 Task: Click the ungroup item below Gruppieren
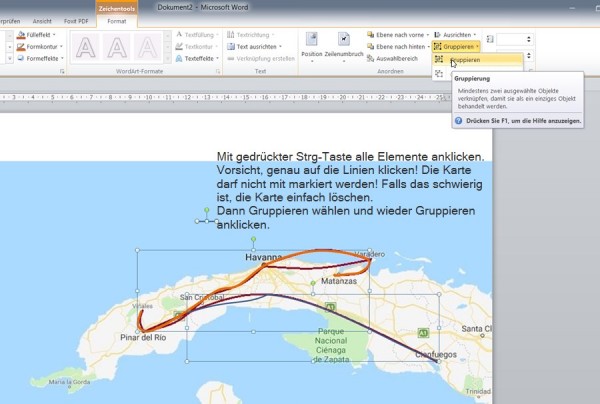[x=439, y=73]
